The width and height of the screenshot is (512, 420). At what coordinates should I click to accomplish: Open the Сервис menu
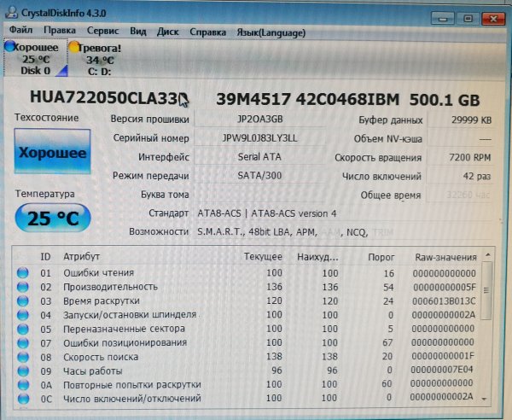(x=102, y=31)
